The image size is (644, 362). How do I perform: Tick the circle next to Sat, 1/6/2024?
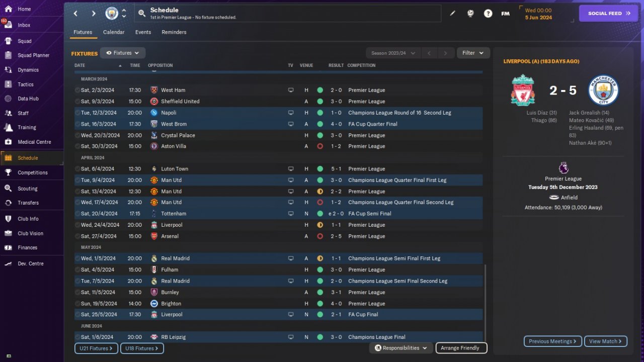[x=77, y=337]
